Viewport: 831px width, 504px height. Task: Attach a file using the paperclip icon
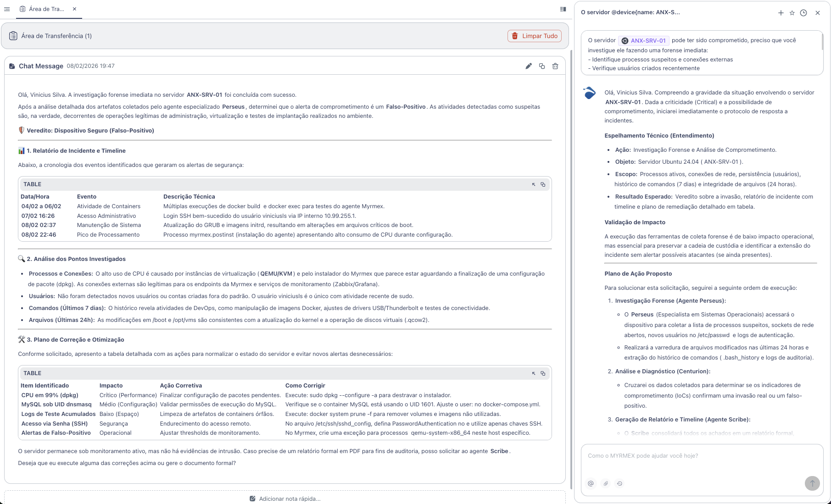[x=605, y=483]
